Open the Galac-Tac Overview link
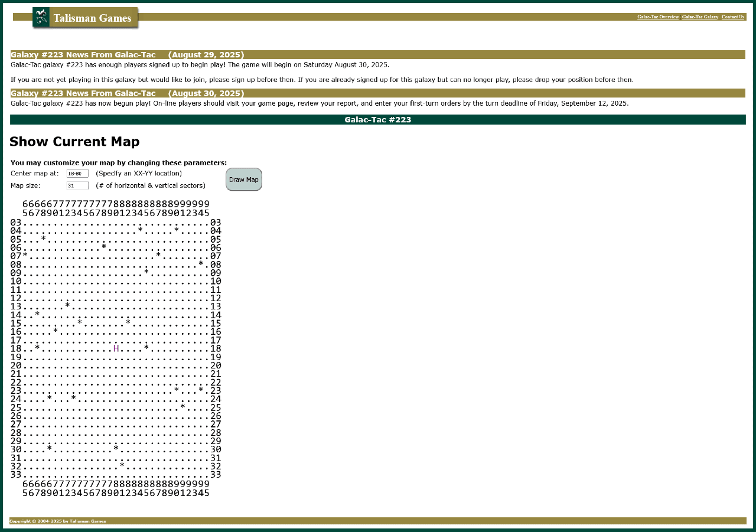Image resolution: width=756 pixels, height=532 pixels. coord(657,17)
